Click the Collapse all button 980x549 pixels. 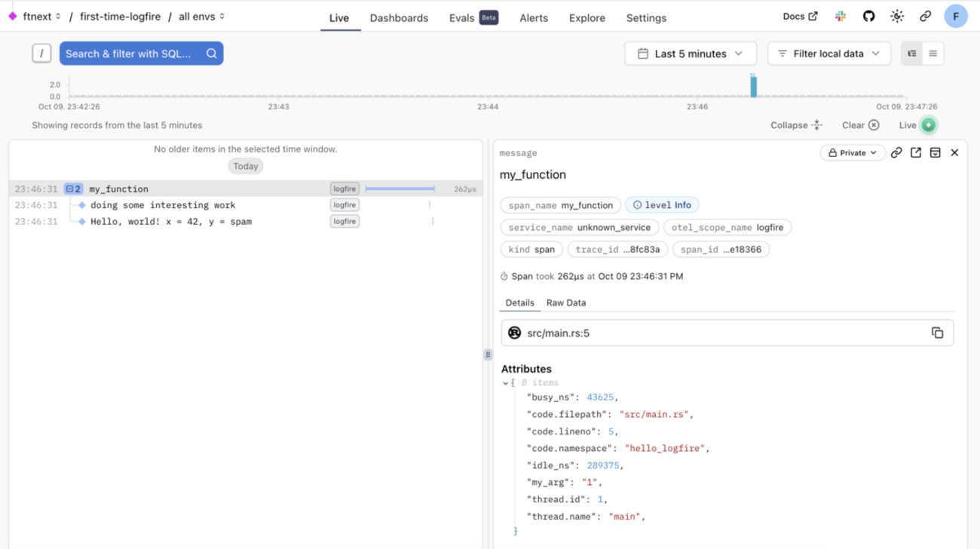coord(796,125)
